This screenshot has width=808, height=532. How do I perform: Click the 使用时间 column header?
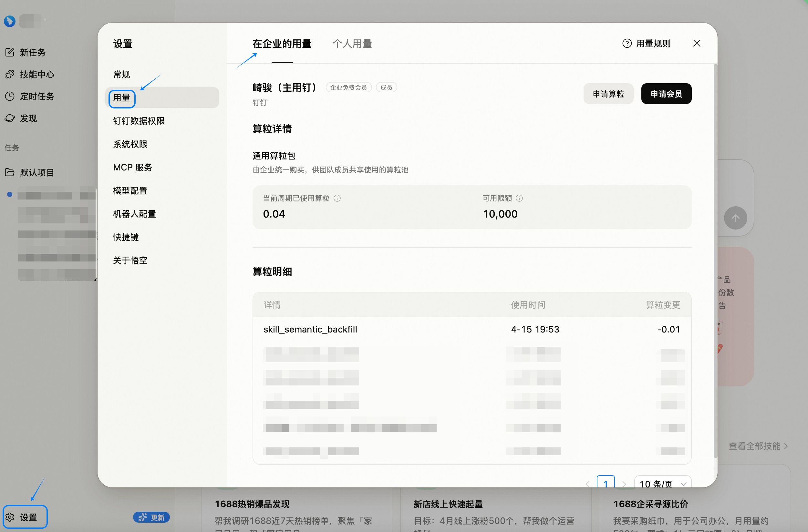[x=528, y=305]
